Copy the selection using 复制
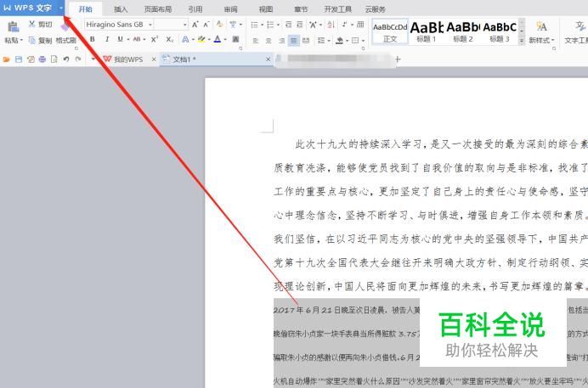This screenshot has height=388, width=588. tap(40, 40)
